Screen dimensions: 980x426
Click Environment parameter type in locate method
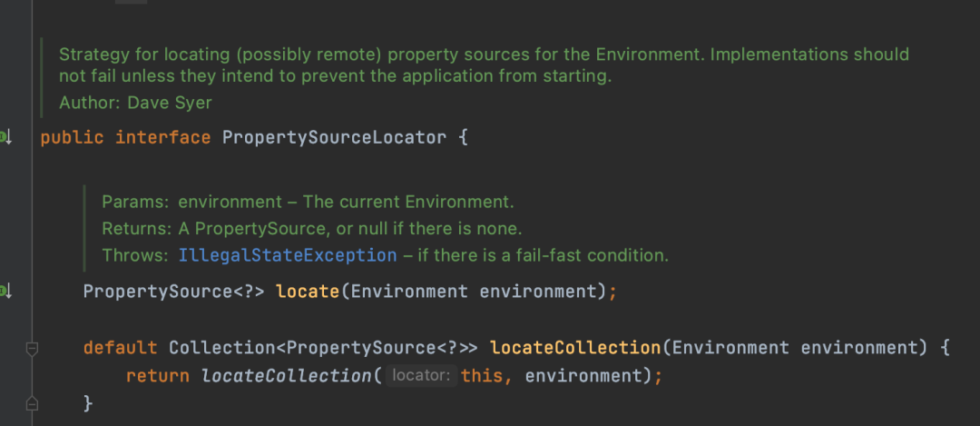(x=408, y=292)
